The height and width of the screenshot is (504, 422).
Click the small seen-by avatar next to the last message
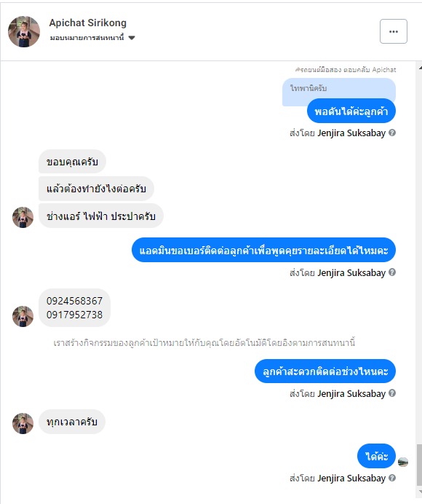pyautogui.click(x=403, y=462)
